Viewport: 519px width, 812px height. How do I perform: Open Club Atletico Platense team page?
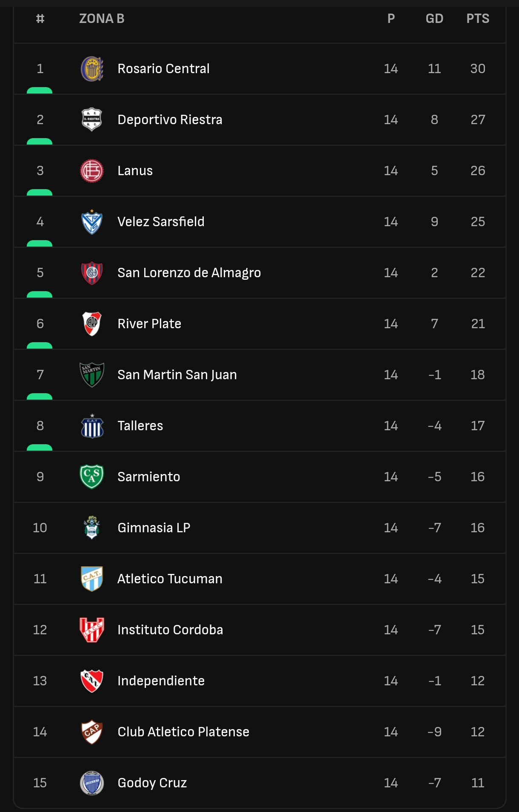pyautogui.click(x=183, y=732)
